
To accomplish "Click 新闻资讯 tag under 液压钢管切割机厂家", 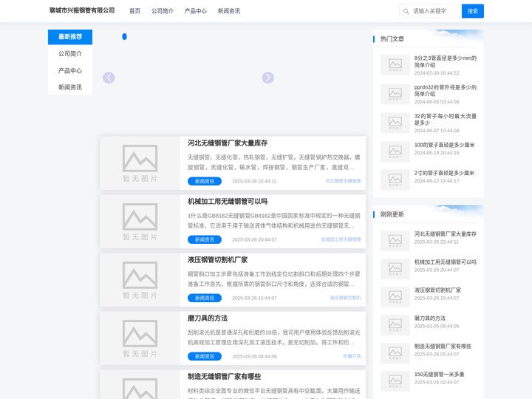I will tap(205, 298).
